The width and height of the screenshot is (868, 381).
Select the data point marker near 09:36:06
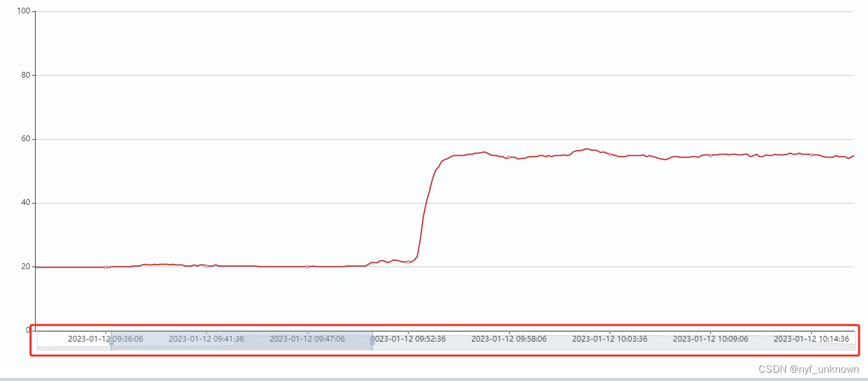pyautogui.click(x=105, y=267)
